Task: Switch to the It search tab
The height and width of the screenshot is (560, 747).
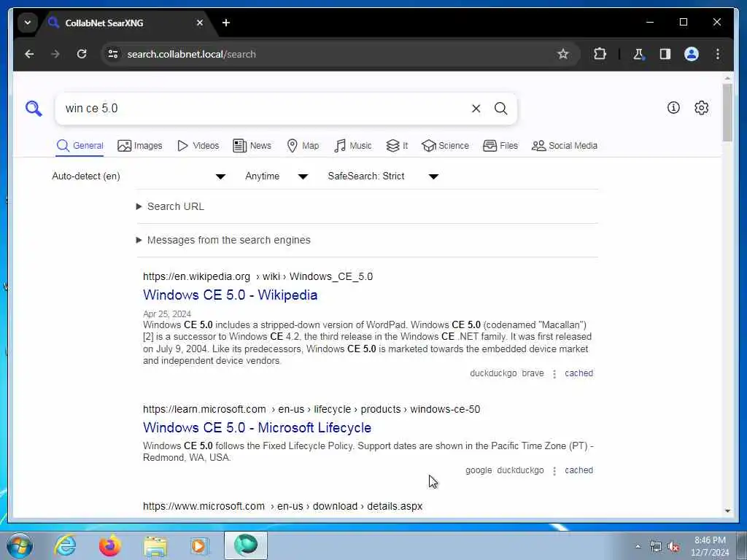Action: coord(396,146)
